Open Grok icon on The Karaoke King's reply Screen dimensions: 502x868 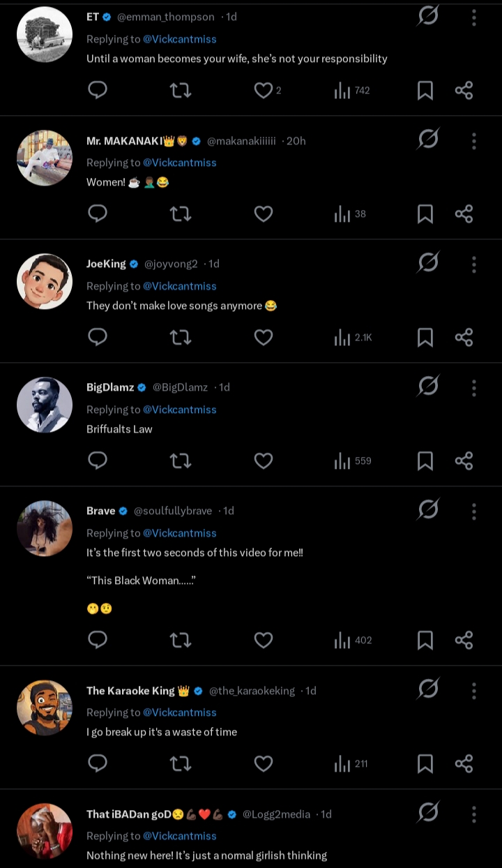(x=427, y=689)
